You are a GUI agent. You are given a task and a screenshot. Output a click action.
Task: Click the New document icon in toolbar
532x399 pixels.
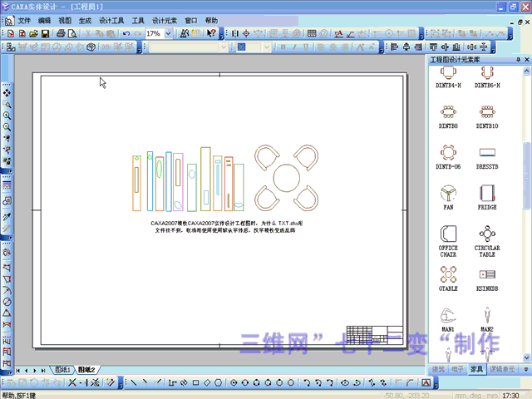click(11, 33)
